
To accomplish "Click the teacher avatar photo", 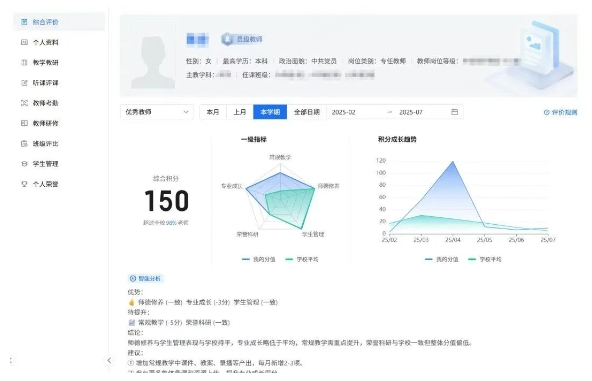I will pyautogui.click(x=153, y=57).
